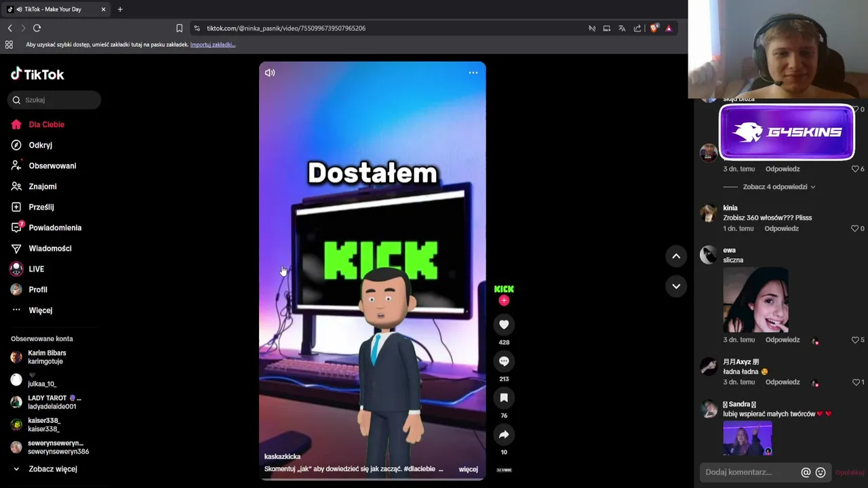
Task: Open Powiadomienia notifications
Action: tap(54, 228)
